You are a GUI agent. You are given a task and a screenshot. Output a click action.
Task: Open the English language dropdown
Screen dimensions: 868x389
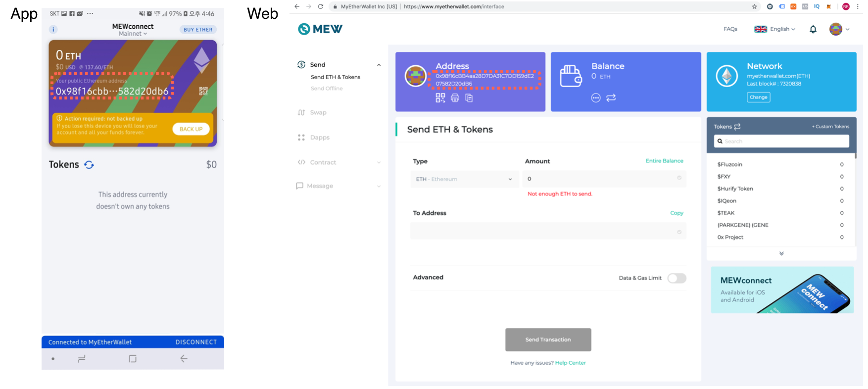[x=775, y=29]
